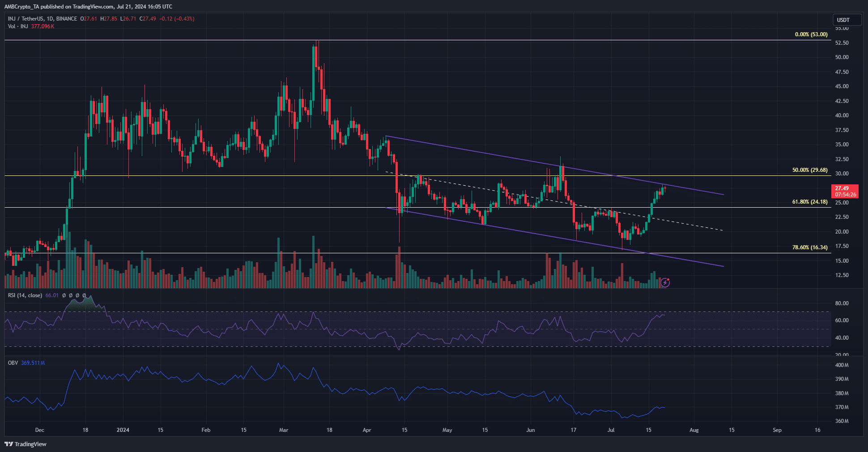The width and height of the screenshot is (868, 452).
Task: Click the Mar label on time axis
Action: click(284, 430)
